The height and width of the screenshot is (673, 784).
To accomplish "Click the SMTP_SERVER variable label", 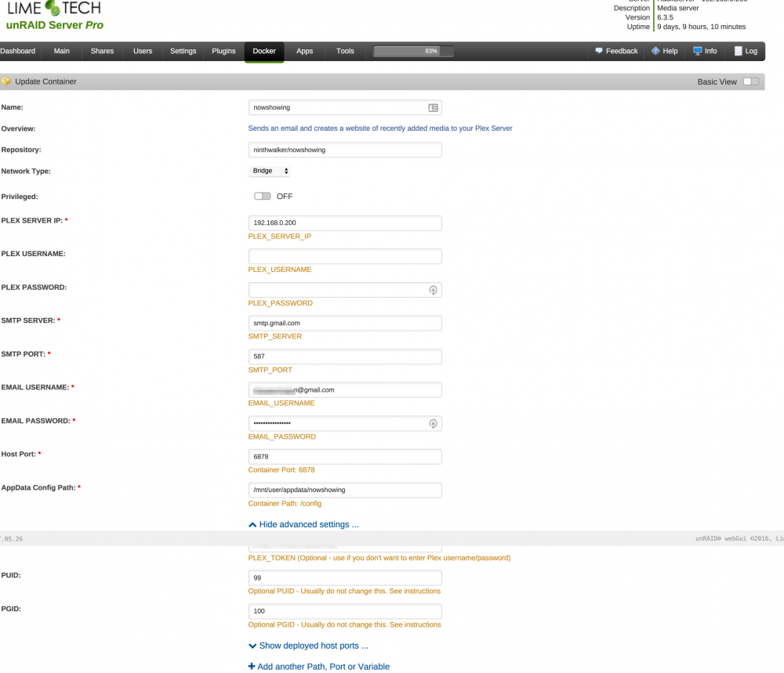I will (x=275, y=336).
